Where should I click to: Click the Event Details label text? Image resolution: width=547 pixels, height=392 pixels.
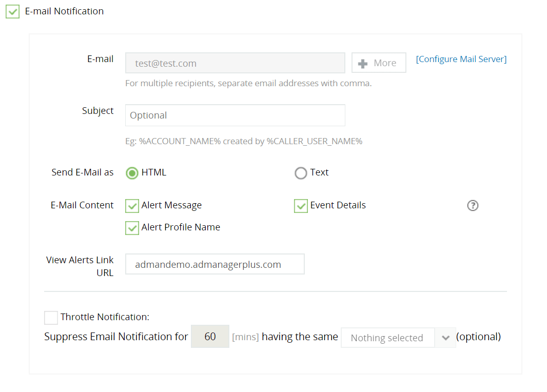pyautogui.click(x=338, y=205)
